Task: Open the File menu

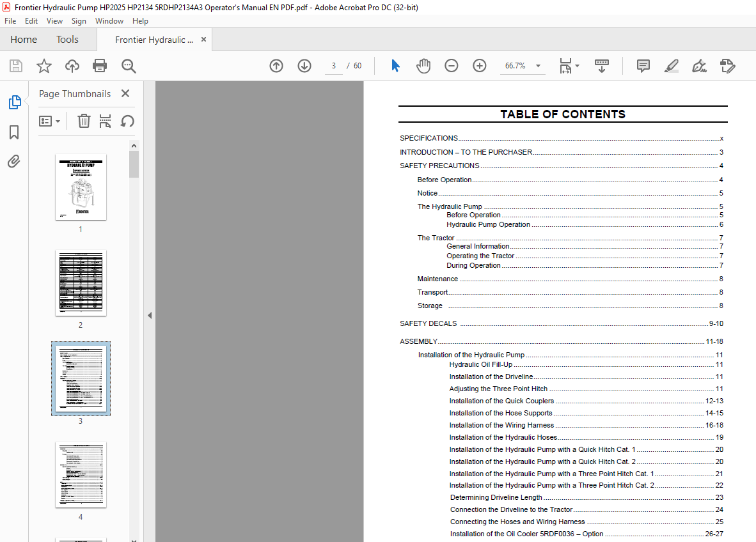Action: [10, 20]
